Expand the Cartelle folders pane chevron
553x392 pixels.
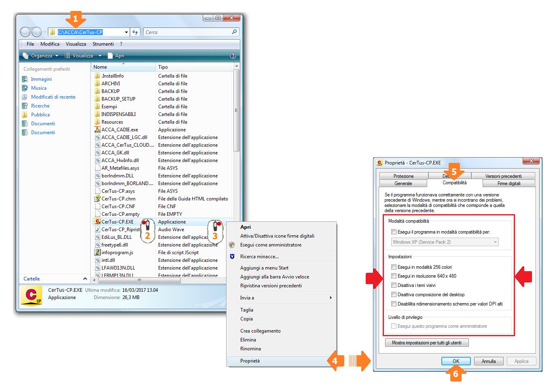coord(85,279)
